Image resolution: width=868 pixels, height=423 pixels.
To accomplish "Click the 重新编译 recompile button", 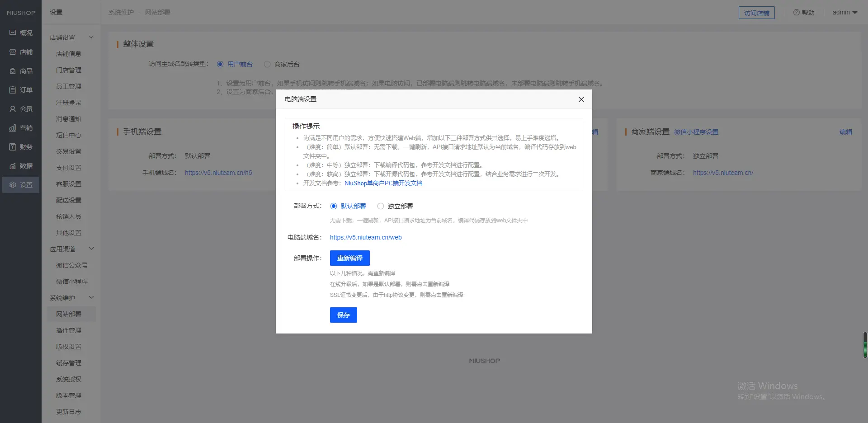I will pyautogui.click(x=349, y=258).
